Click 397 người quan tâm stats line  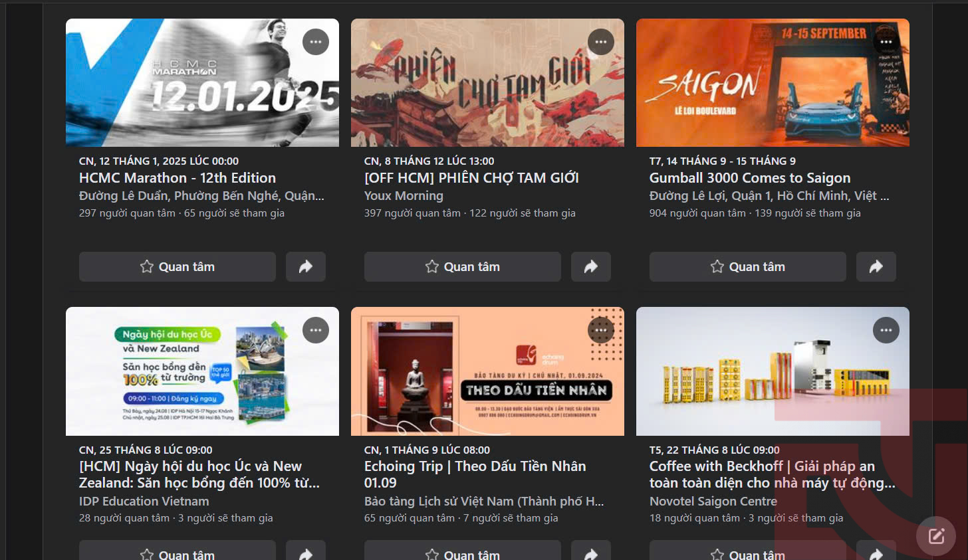(x=470, y=213)
